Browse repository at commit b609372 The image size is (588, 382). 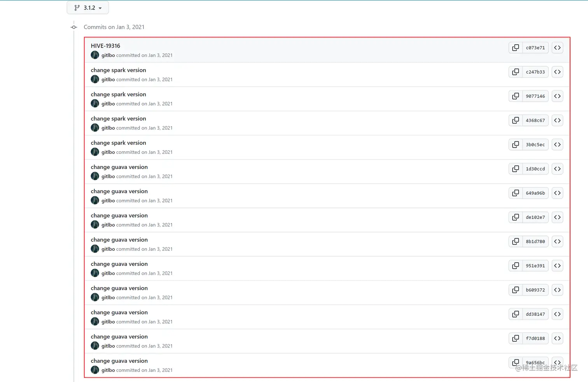pyautogui.click(x=557, y=290)
